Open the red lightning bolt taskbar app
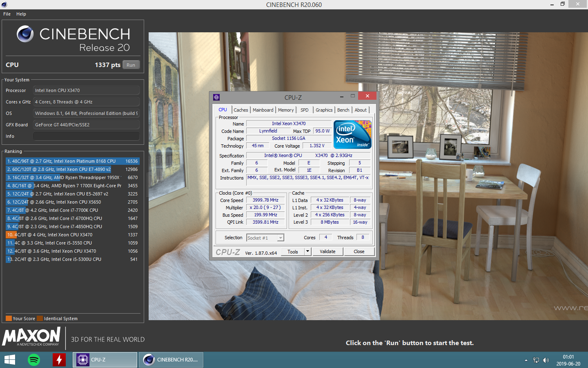This screenshot has width=588, height=368. click(x=59, y=360)
